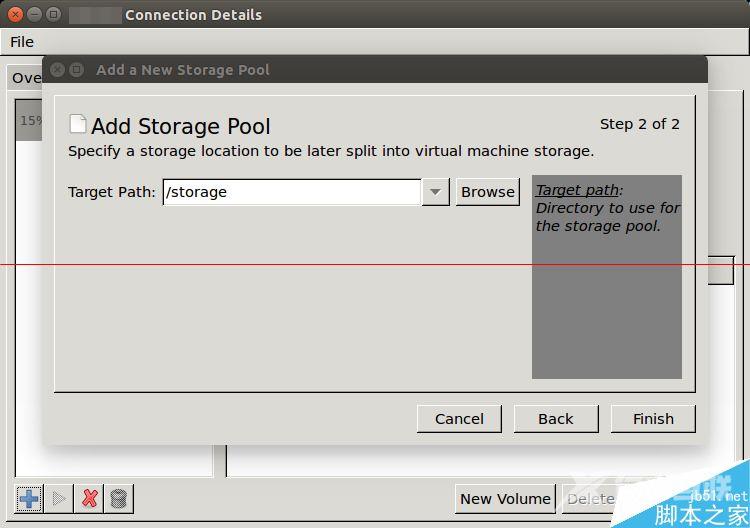Open the File menu
This screenshot has width=750, height=528.
pos(22,42)
